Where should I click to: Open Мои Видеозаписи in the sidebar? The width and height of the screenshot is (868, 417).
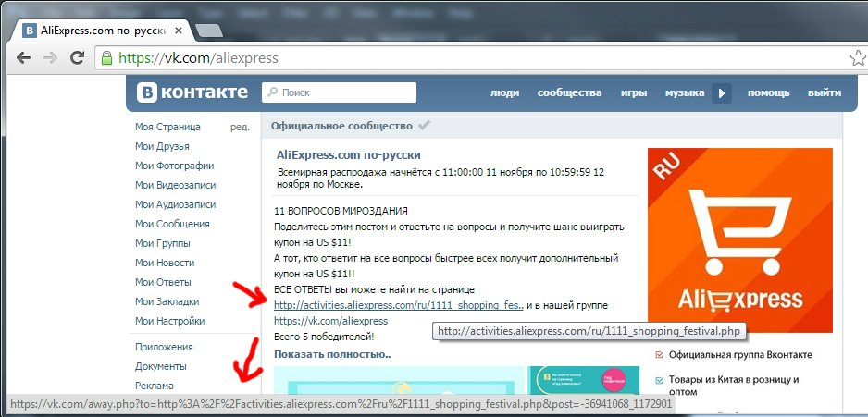(176, 185)
